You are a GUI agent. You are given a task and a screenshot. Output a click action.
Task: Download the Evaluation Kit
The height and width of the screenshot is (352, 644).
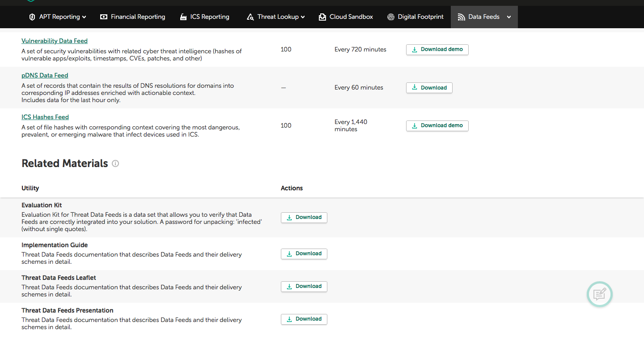(x=304, y=217)
